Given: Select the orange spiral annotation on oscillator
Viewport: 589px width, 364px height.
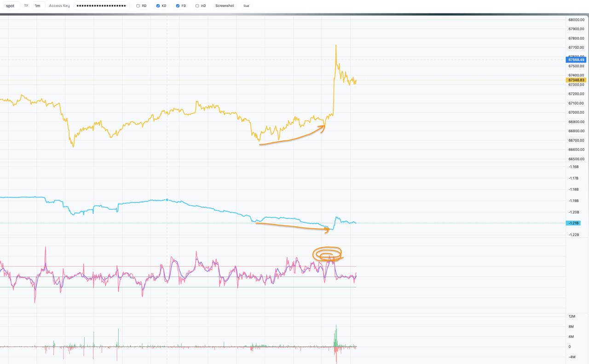Looking at the screenshot, I should point(327,254).
